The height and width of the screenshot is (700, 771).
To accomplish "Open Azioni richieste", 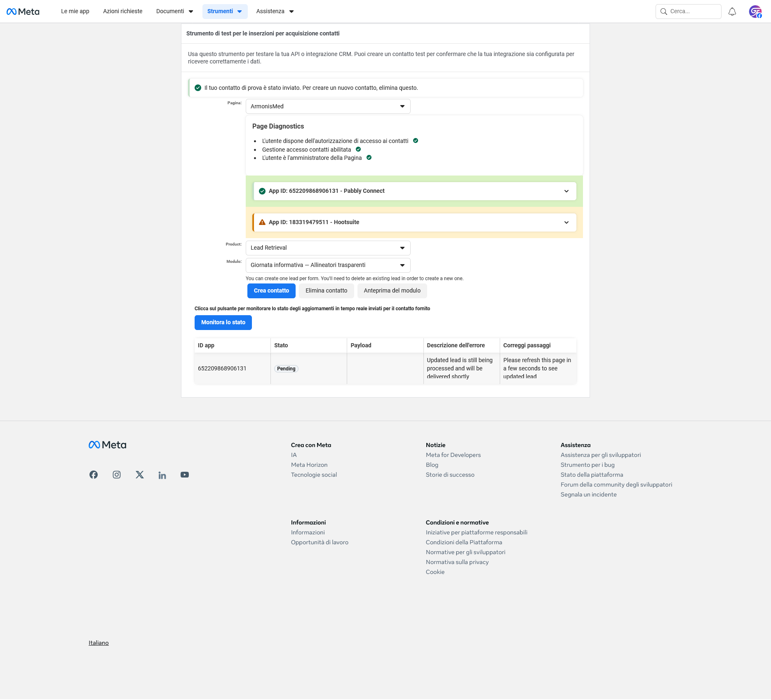I will 123,12.
